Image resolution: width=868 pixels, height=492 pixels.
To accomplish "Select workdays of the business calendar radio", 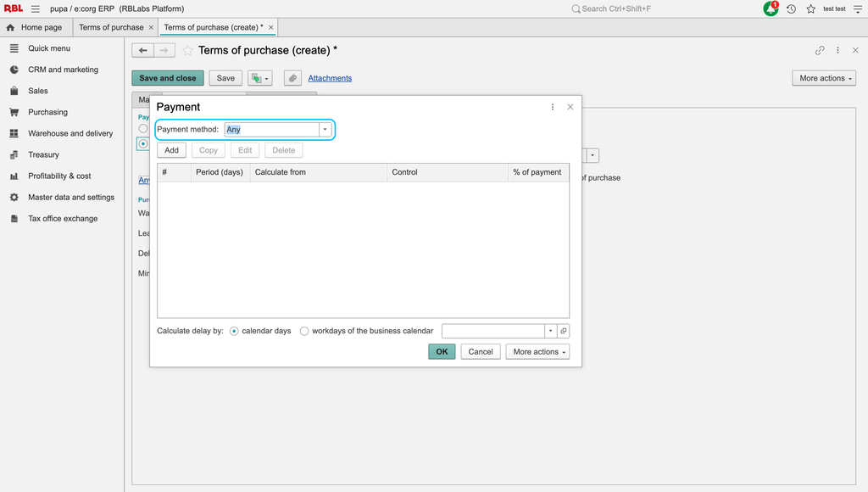I will (x=304, y=332).
